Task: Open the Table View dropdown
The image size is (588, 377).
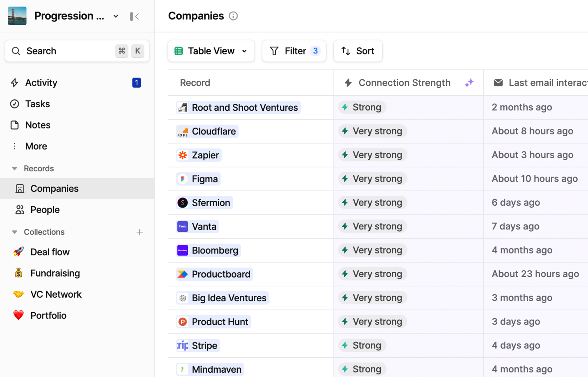Action: [211, 51]
